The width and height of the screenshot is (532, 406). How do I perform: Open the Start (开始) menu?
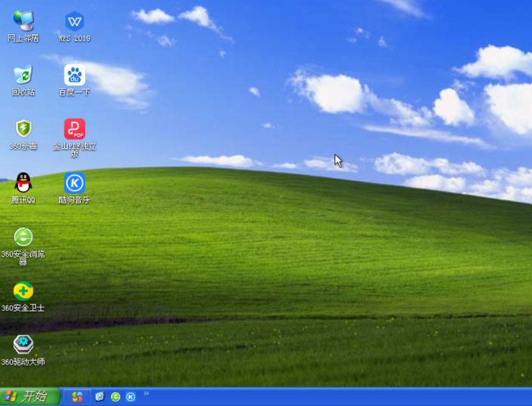pyautogui.click(x=29, y=396)
